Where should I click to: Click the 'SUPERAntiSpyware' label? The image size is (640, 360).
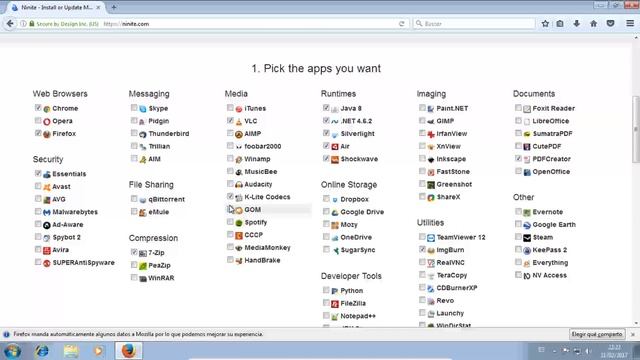83,263
